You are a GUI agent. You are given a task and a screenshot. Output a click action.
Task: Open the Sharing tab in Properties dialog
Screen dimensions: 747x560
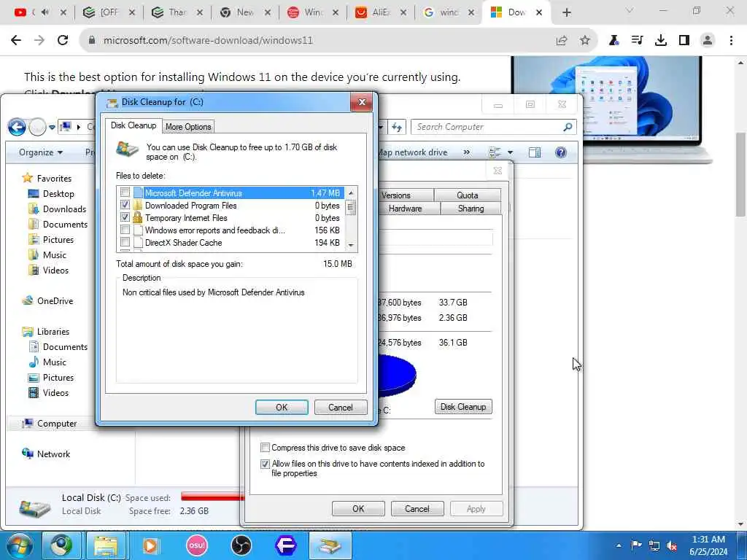click(471, 209)
